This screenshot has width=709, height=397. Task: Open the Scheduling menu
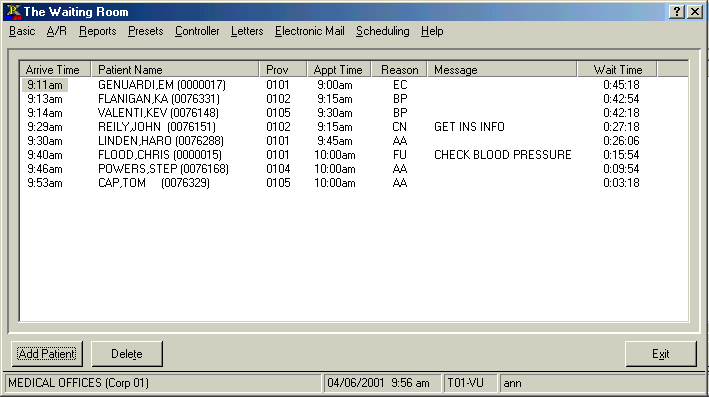(x=383, y=31)
